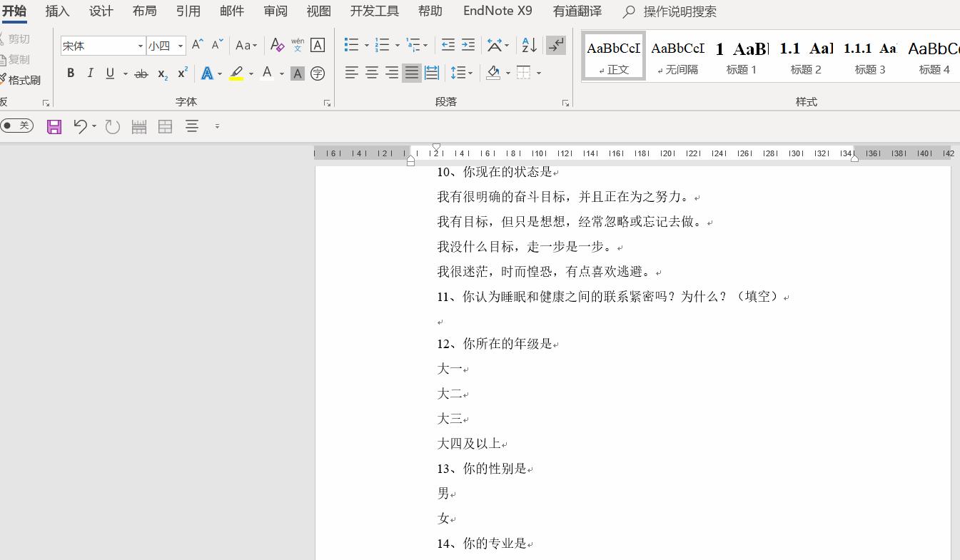Apply bold formatting with the B icon
The height and width of the screenshot is (560, 960).
[x=70, y=72]
